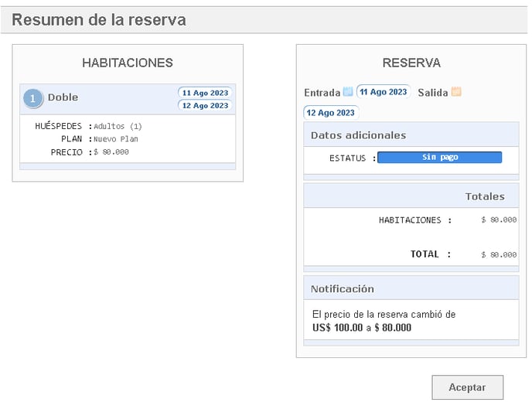The height and width of the screenshot is (402, 532).
Task: Click the Notificación section header
Action: (411, 288)
